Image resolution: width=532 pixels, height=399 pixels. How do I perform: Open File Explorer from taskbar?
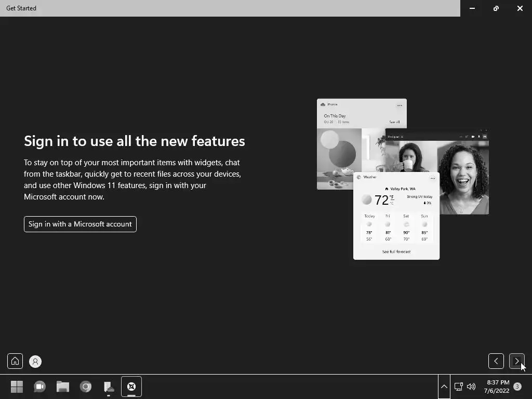(63, 387)
